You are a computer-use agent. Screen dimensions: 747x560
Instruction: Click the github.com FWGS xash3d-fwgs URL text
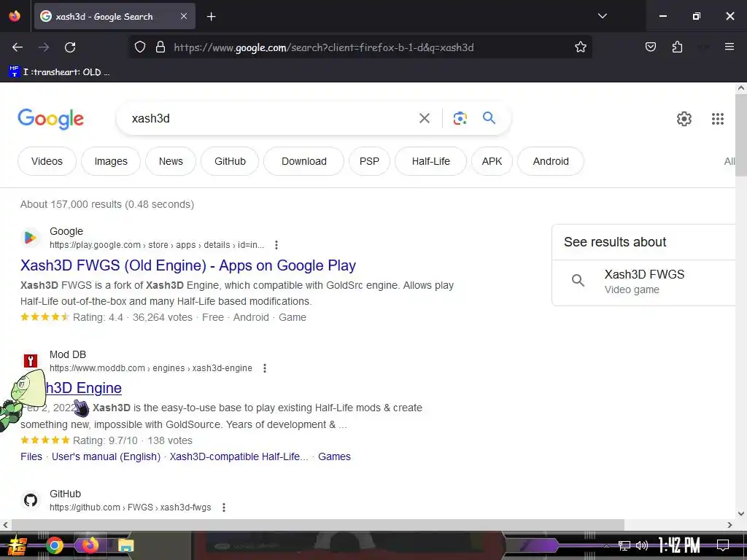[131, 507]
